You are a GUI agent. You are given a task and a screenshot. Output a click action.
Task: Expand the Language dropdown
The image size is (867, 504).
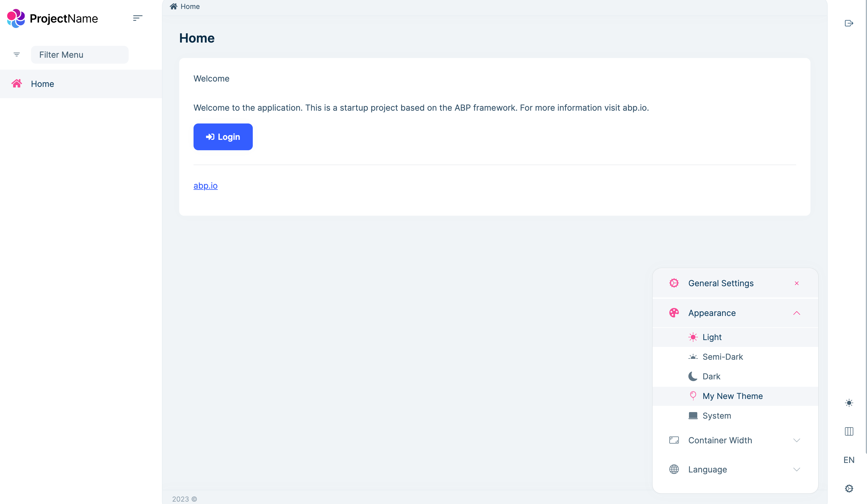pos(797,469)
